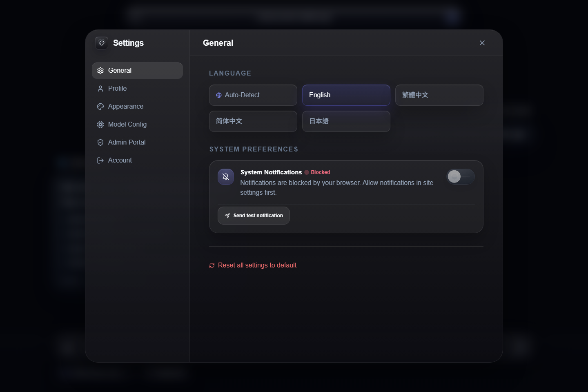
Task: Click the General gear icon in sidebar
Action: [100, 71]
